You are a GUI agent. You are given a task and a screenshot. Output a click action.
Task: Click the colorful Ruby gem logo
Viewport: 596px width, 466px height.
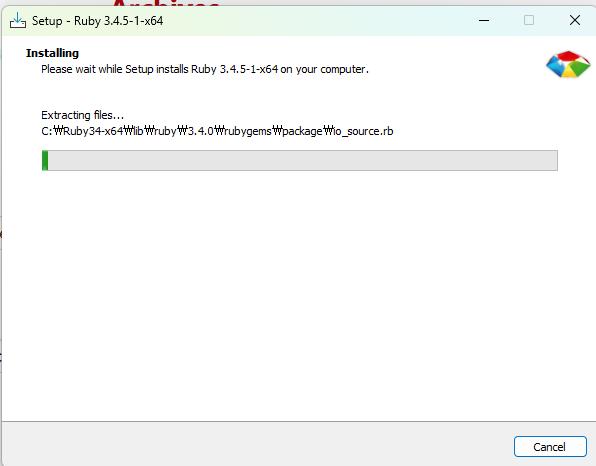(568, 65)
